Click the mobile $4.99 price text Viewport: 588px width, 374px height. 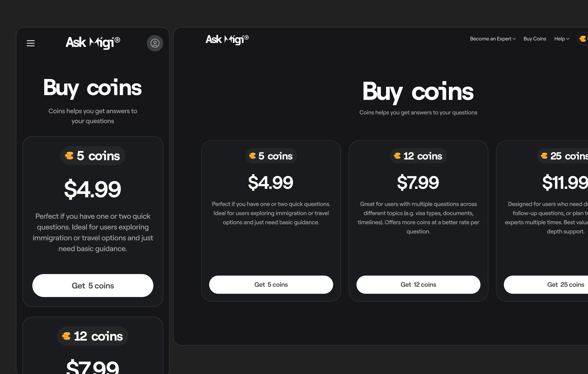click(x=93, y=189)
